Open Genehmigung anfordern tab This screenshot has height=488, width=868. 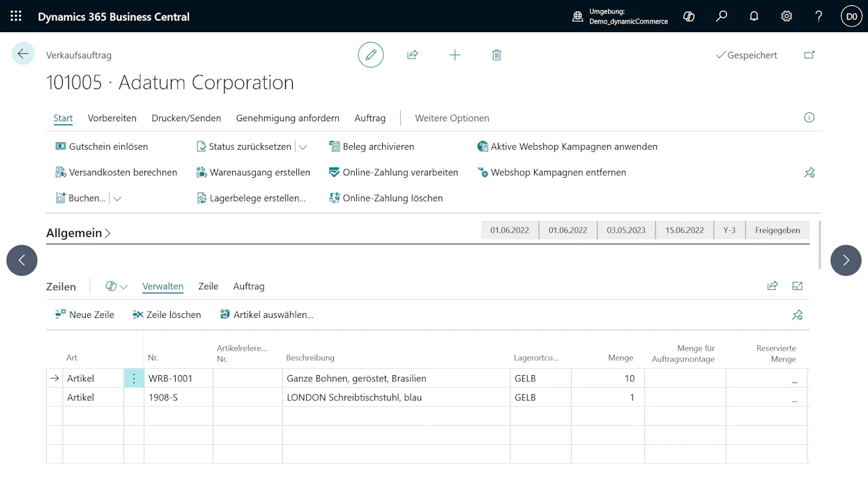pyautogui.click(x=288, y=118)
